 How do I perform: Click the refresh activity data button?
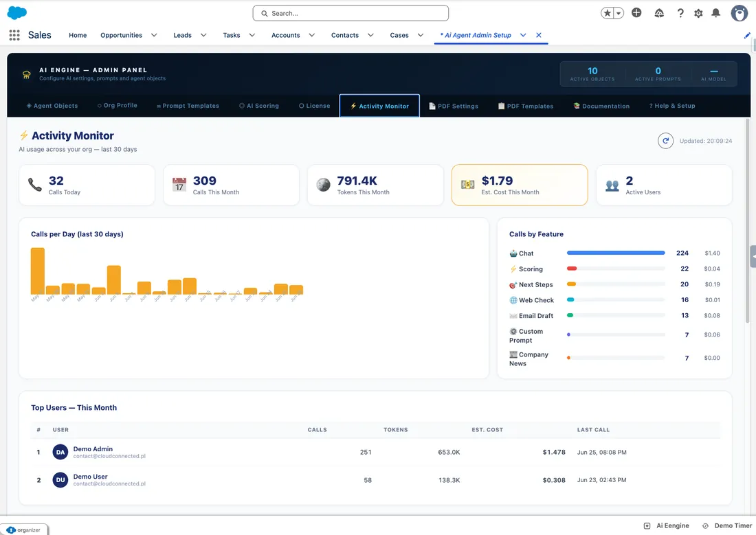[x=665, y=141]
